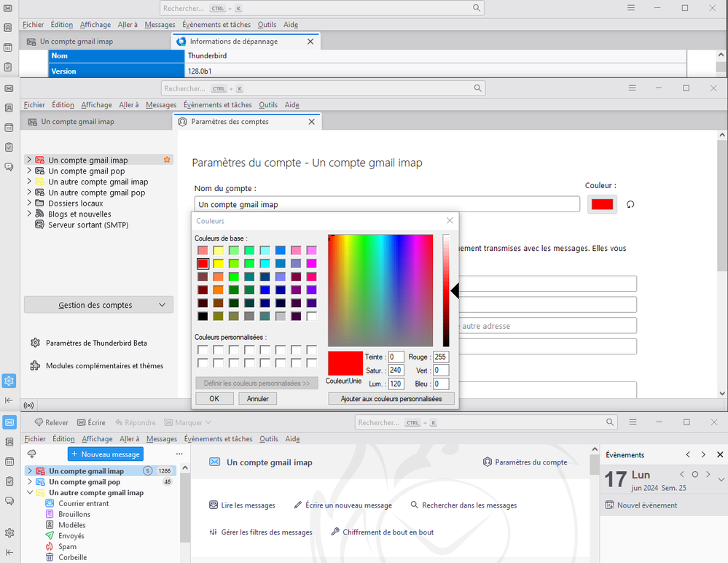The width and height of the screenshot is (728, 563).
Task: Open hamburger menu in account settings window
Action: pos(632,88)
